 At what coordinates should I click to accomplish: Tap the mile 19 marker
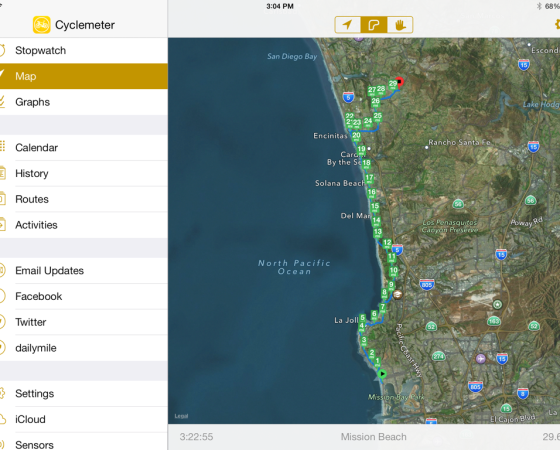click(361, 150)
